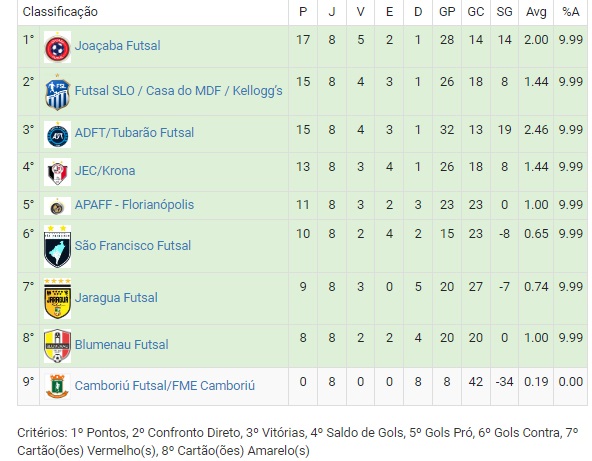Click the São Francisco Futsal black shield
Viewport: 592px width, 461px height.
click(x=57, y=247)
